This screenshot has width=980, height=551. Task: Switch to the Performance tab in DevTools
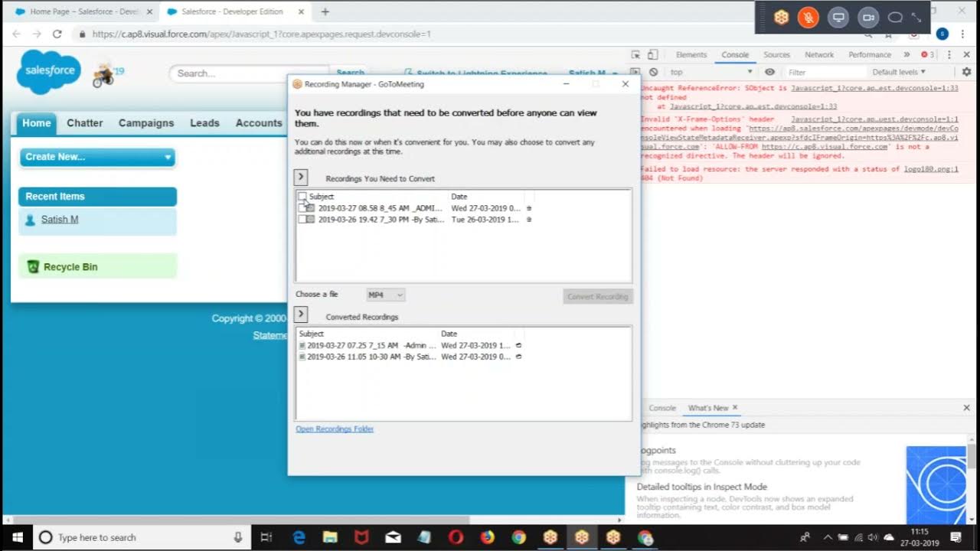coord(870,54)
